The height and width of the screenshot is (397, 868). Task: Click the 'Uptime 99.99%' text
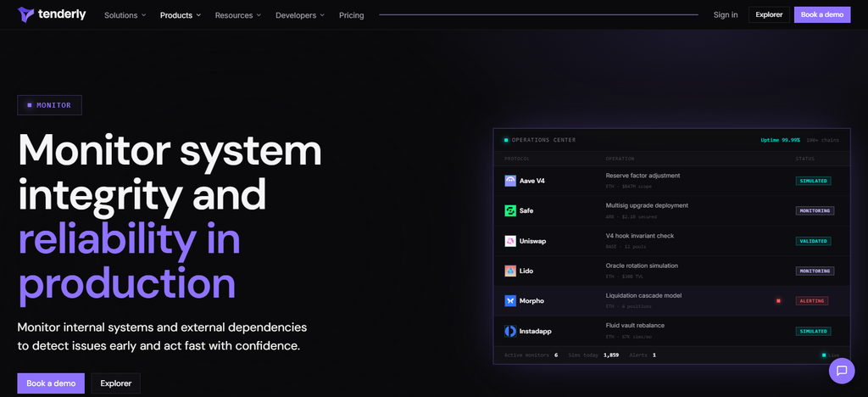pos(780,140)
